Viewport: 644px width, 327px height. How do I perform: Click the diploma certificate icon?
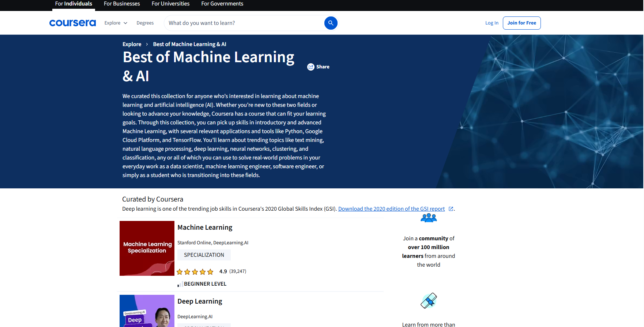429,301
